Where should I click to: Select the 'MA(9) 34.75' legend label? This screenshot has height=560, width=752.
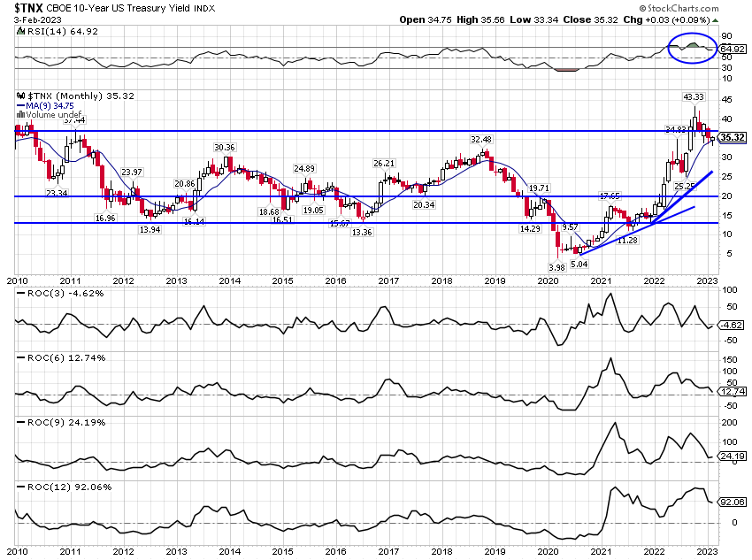coord(50,105)
